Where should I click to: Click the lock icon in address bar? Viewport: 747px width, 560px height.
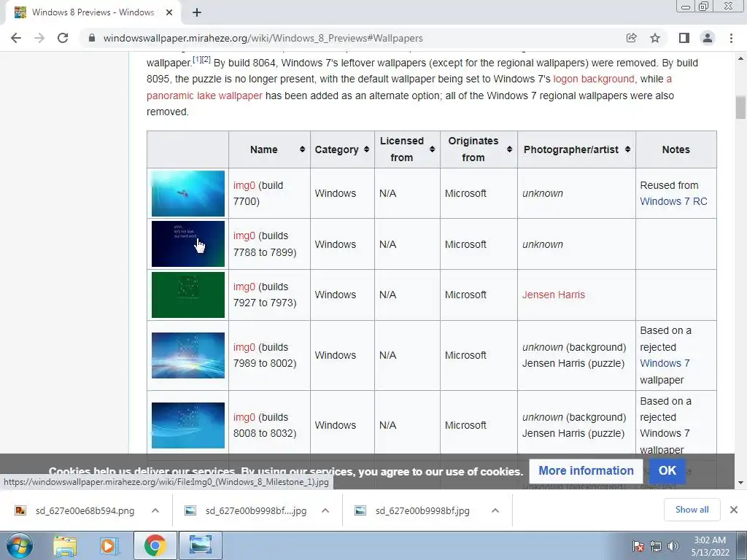[92, 38]
